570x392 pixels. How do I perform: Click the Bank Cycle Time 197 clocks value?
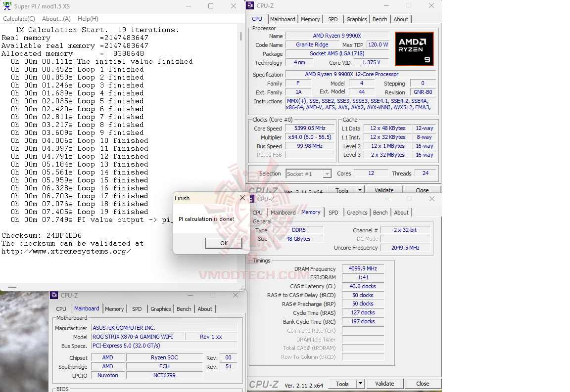click(x=362, y=321)
